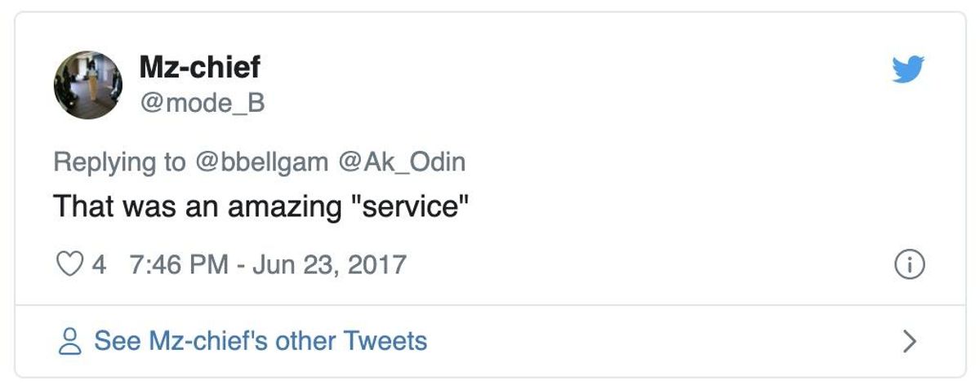Click the tweet text That was an amazing
Image resolution: width=980 pixels, height=385 pixels.
197,206
